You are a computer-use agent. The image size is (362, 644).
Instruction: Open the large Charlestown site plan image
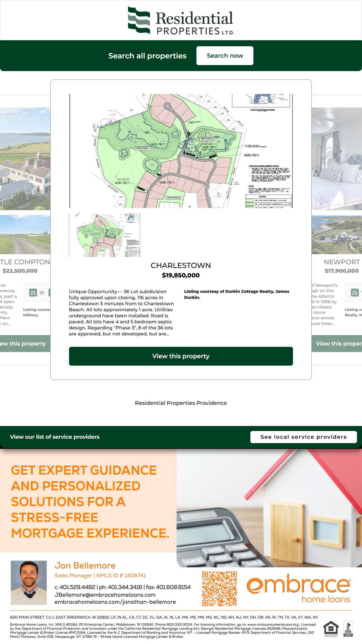point(181,151)
